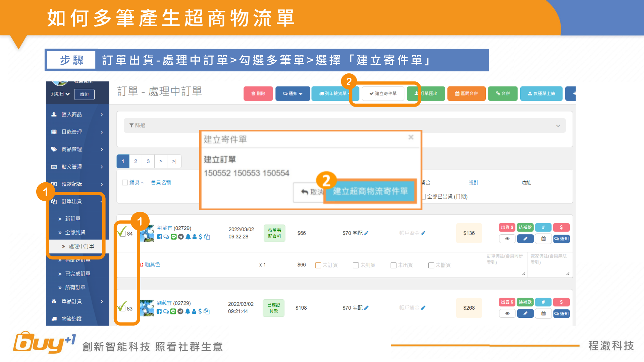Click pencil icon beside $70 宅配 for order 84
Image resolution: width=644 pixels, height=362 pixels.
(x=366, y=233)
